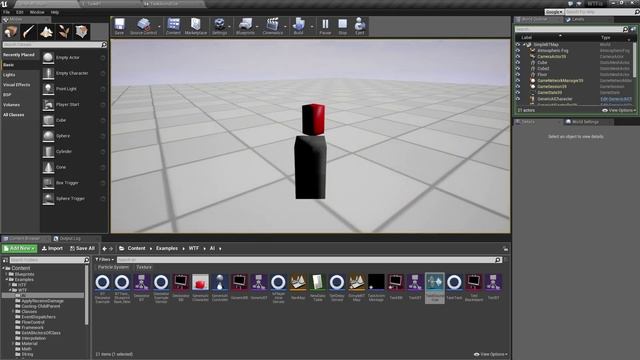The height and width of the screenshot is (360, 640).
Task: Toggle visibility of GameState actor
Action: 518,93
